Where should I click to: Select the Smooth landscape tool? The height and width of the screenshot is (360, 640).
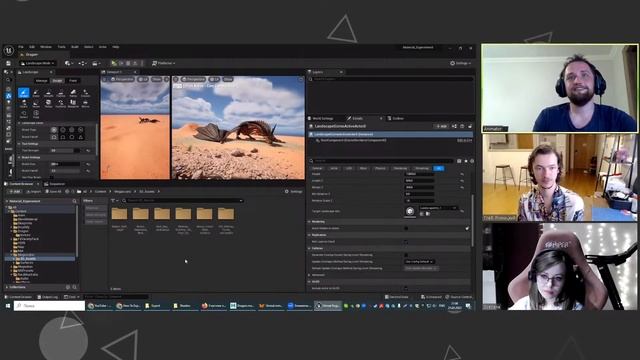coord(48,93)
